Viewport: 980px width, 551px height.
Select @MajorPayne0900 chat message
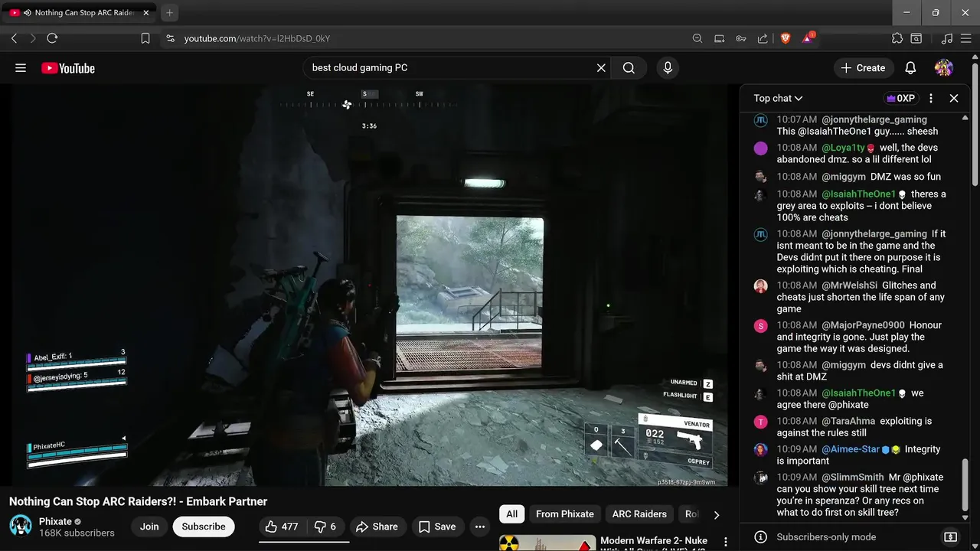[852, 337]
